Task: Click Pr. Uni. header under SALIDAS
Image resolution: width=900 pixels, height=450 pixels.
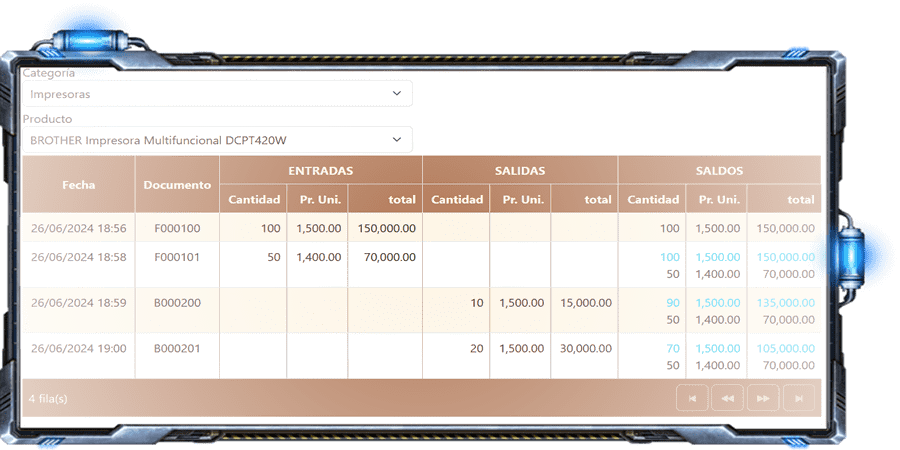Action: click(521, 199)
